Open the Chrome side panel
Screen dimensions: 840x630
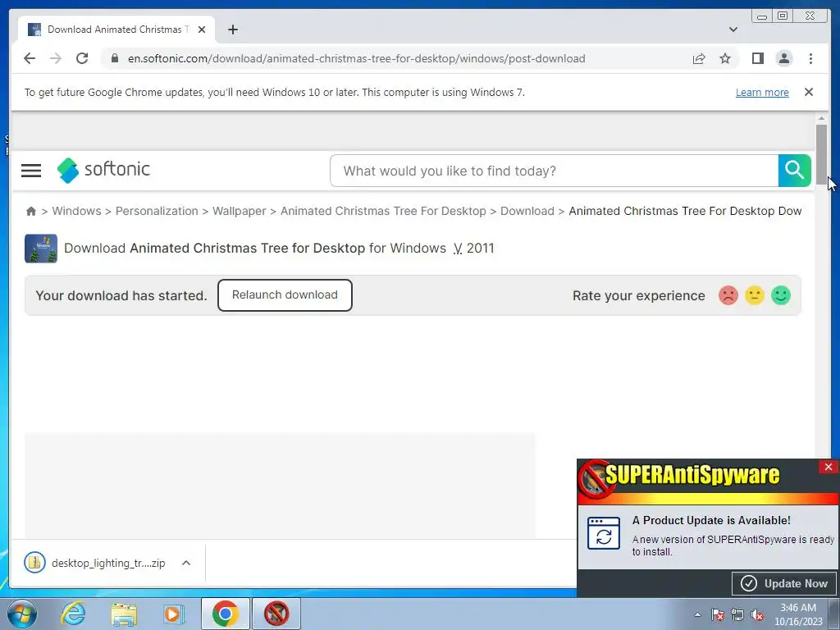click(757, 58)
